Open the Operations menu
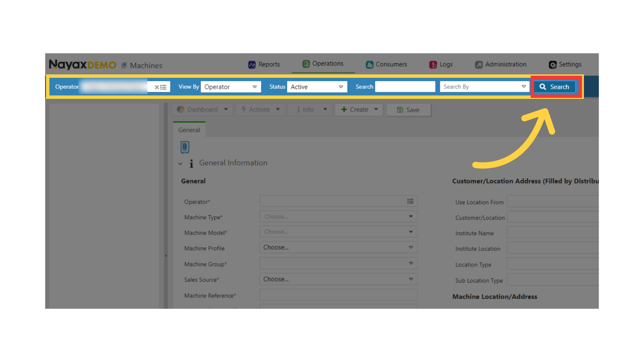This screenshot has height=362, width=644. click(323, 64)
